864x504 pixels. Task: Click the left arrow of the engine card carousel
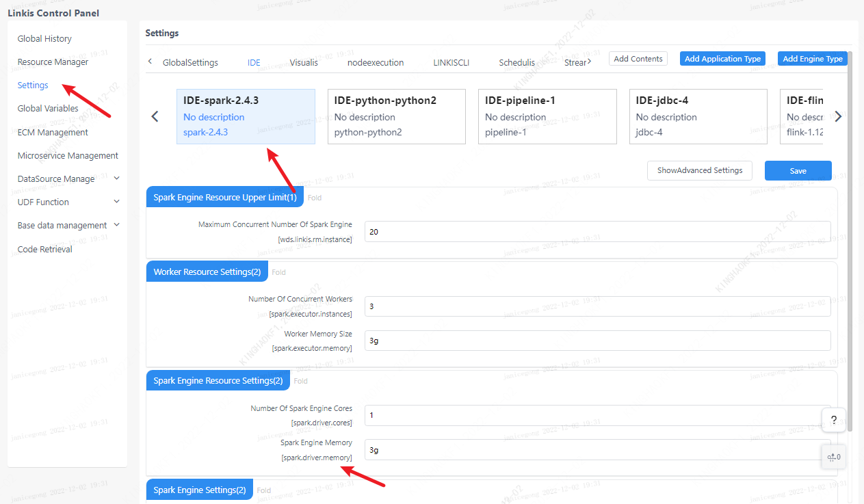(x=155, y=116)
